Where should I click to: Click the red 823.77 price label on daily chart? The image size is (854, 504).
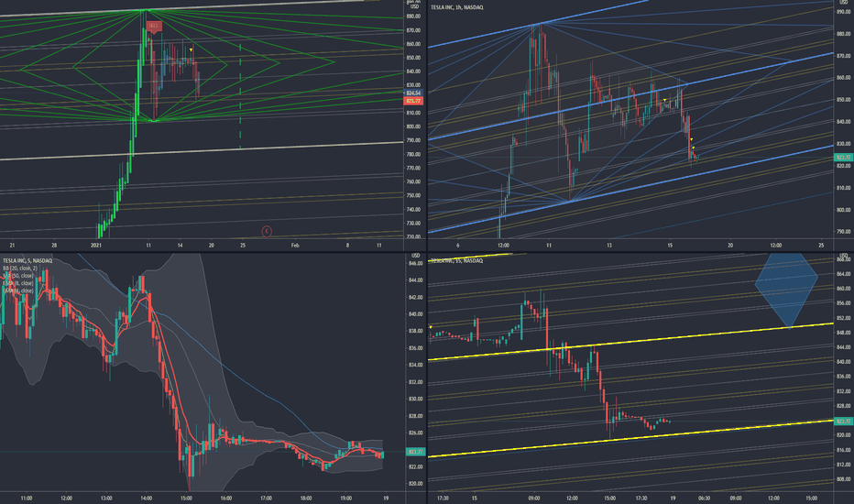coord(413,101)
